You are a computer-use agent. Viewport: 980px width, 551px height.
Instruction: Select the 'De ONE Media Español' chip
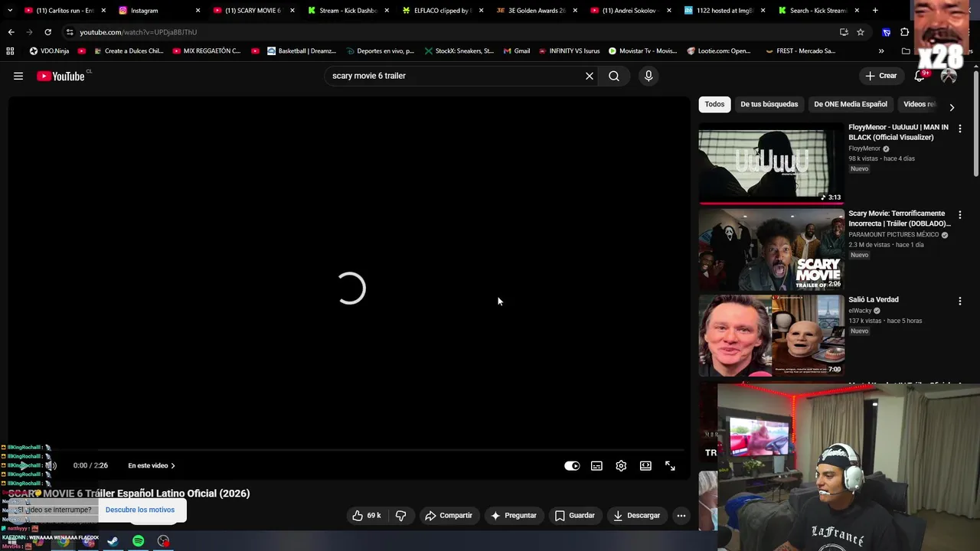[851, 104]
